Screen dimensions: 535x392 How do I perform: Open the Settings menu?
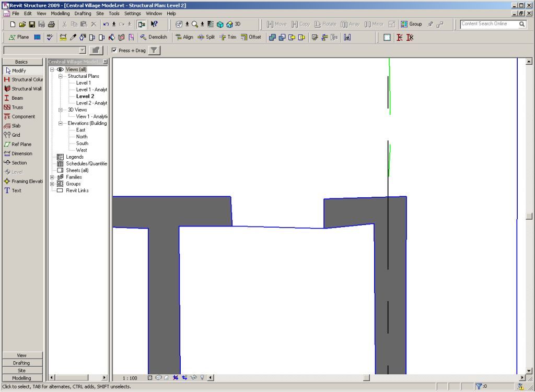[x=132, y=13]
